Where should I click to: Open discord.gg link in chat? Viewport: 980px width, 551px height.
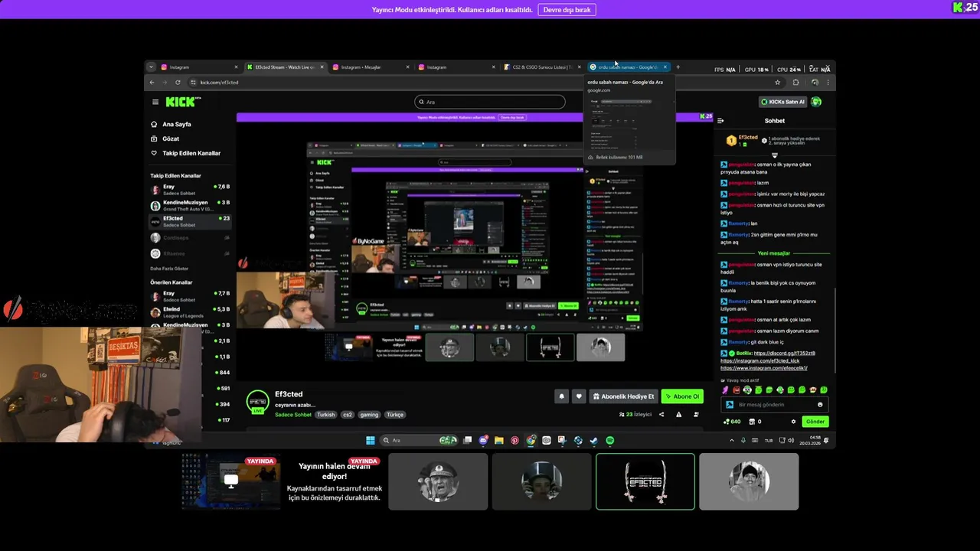click(784, 353)
